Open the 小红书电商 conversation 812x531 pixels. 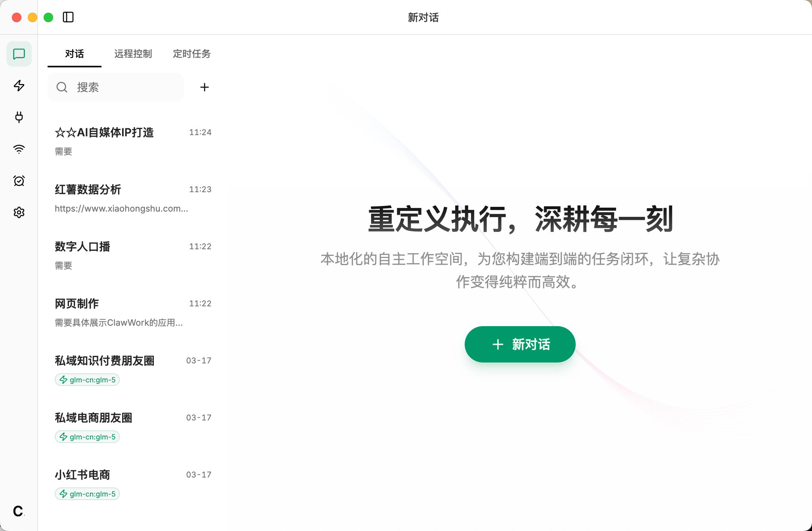coord(119,474)
